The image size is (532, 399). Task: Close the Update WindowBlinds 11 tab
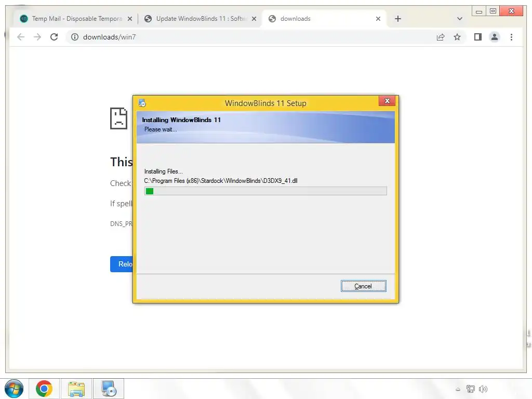(254, 19)
